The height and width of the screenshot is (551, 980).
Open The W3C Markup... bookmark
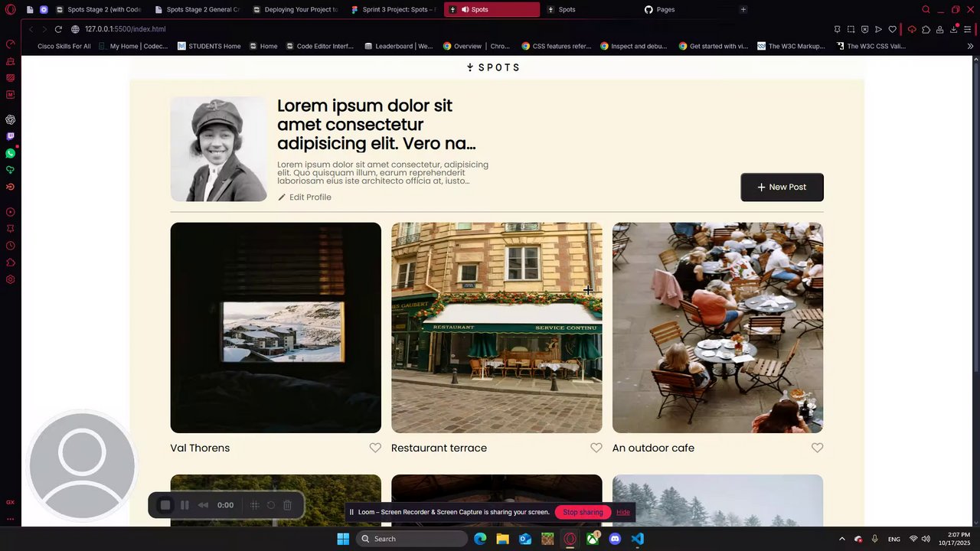(791, 46)
